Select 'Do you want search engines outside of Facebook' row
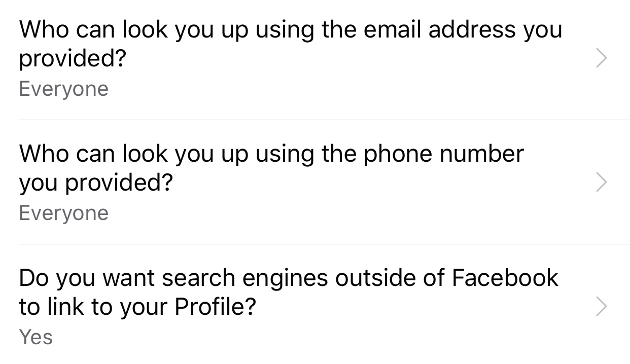The image size is (630, 364). (288, 293)
